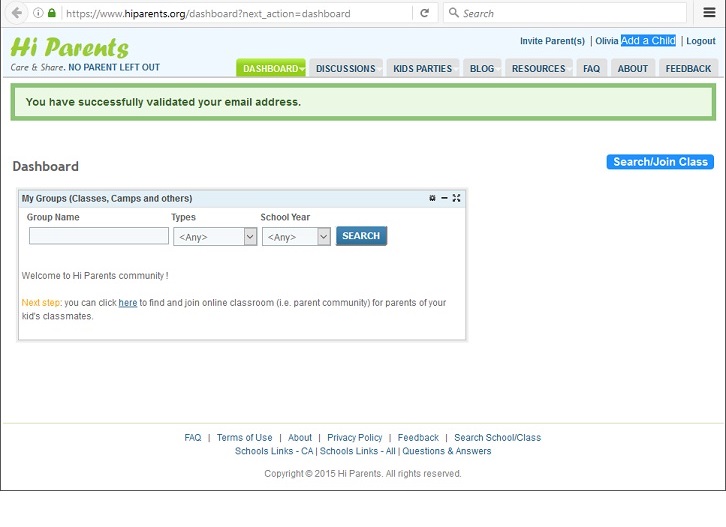Click the blue SEARCH button
726x527 pixels.
[361, 236]
